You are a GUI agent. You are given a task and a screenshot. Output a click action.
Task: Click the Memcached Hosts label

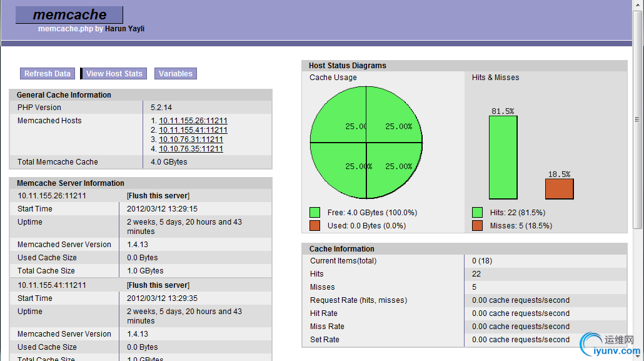tap(49, 121)
